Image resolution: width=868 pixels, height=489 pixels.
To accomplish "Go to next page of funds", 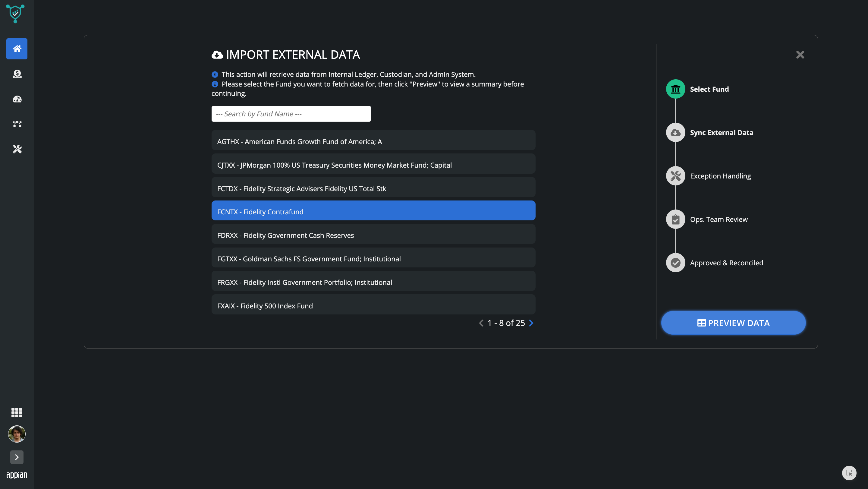I will (x=531, y=323).
